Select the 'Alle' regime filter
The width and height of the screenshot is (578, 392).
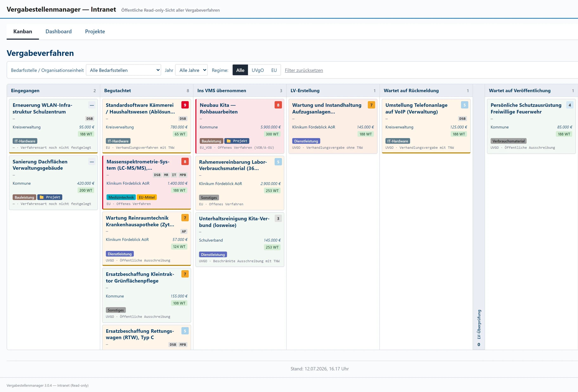click(240, 70)
